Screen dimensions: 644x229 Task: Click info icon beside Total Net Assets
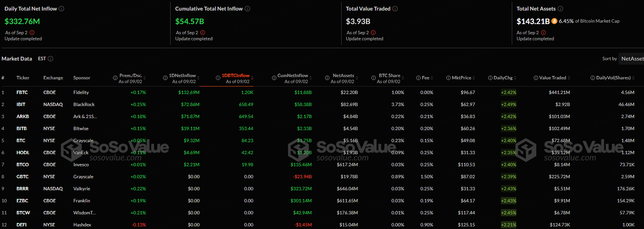coord(560,9)
